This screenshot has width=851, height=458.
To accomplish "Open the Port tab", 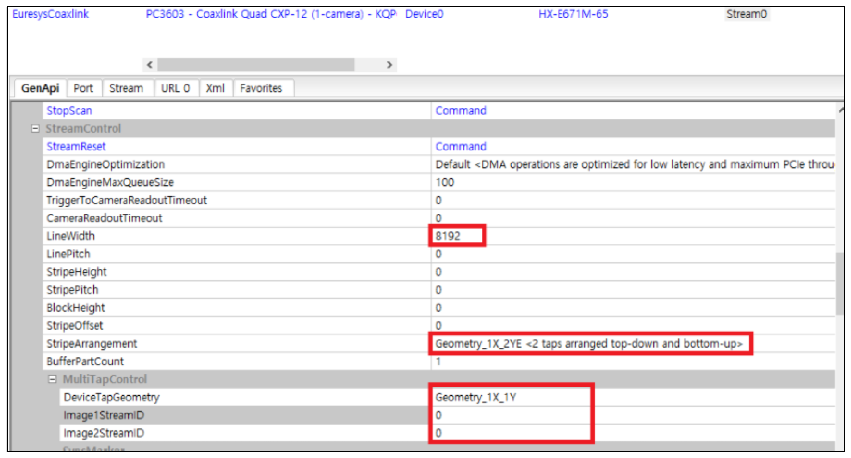I will 84,88.
